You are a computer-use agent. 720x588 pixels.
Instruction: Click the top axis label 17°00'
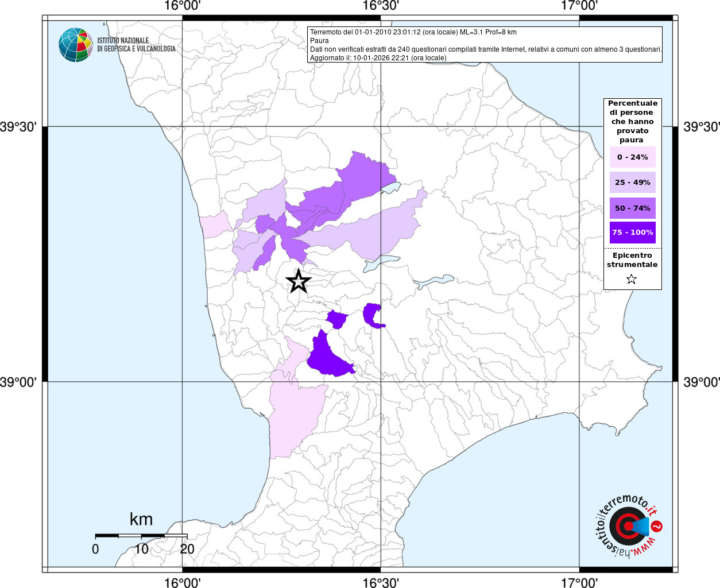click(x=579, y=6)
